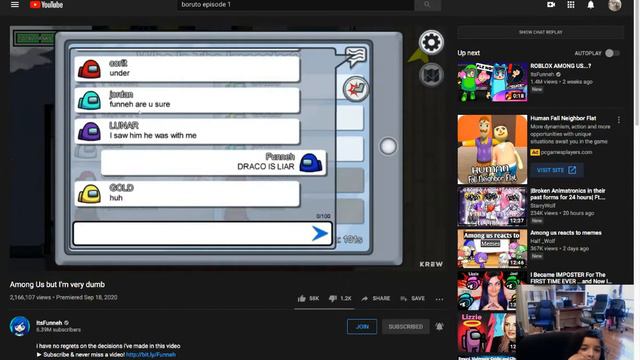
Task: Open the YouTube hamburger guide menu
Action: pyautogui.click(x=15, y=4)
